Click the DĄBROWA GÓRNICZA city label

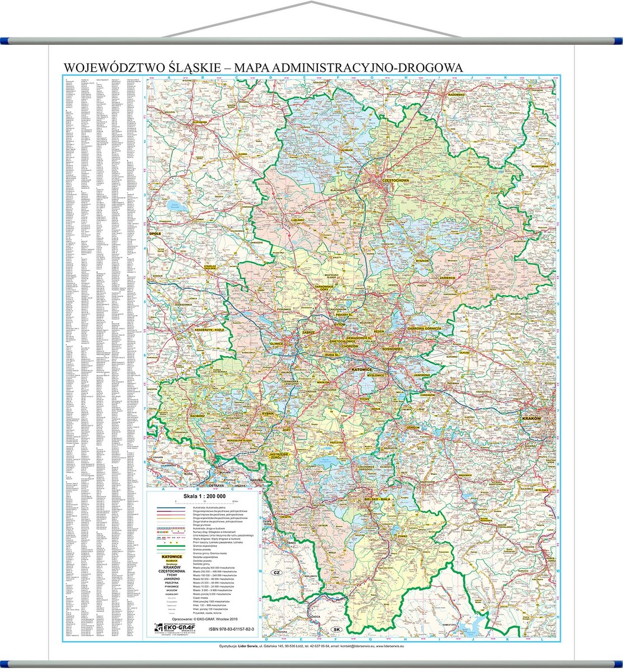point(424,329)
